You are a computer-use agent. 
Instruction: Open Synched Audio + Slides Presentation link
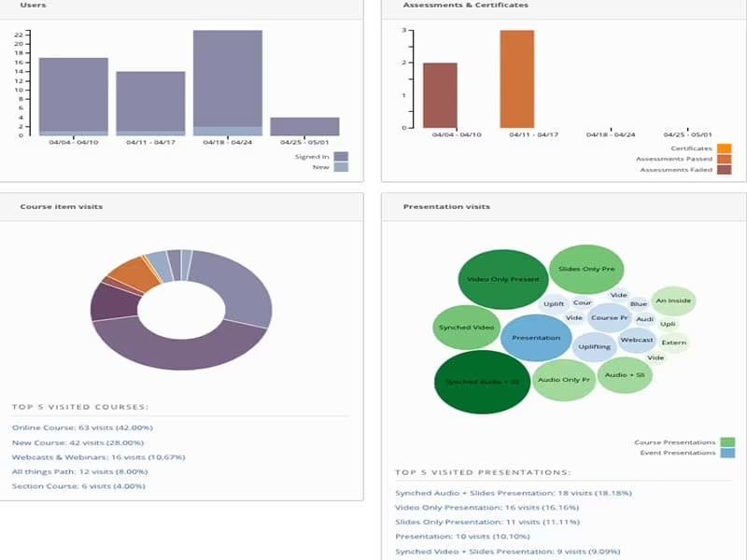tap(514, 493)
